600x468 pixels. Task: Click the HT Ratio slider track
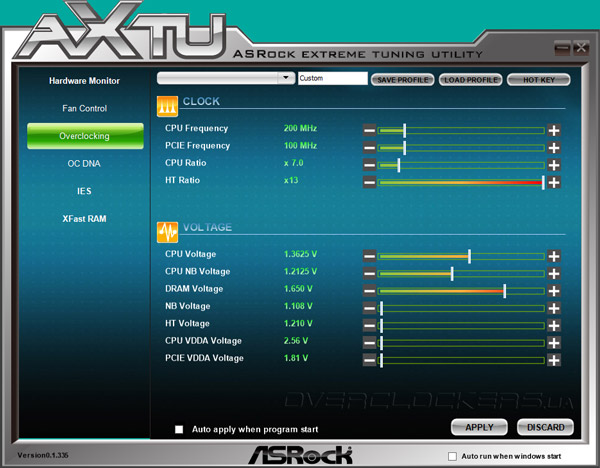[x=461, y=183]
